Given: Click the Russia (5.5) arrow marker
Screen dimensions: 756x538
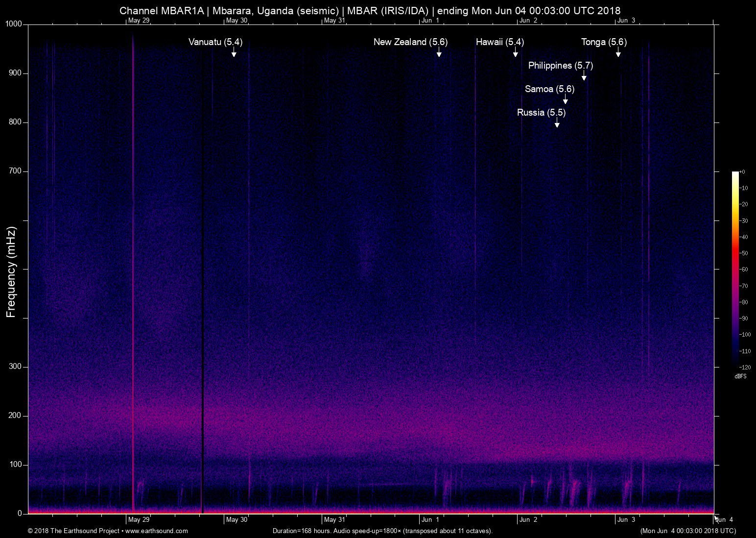Looking at the screenshot, I should point(557,123).
